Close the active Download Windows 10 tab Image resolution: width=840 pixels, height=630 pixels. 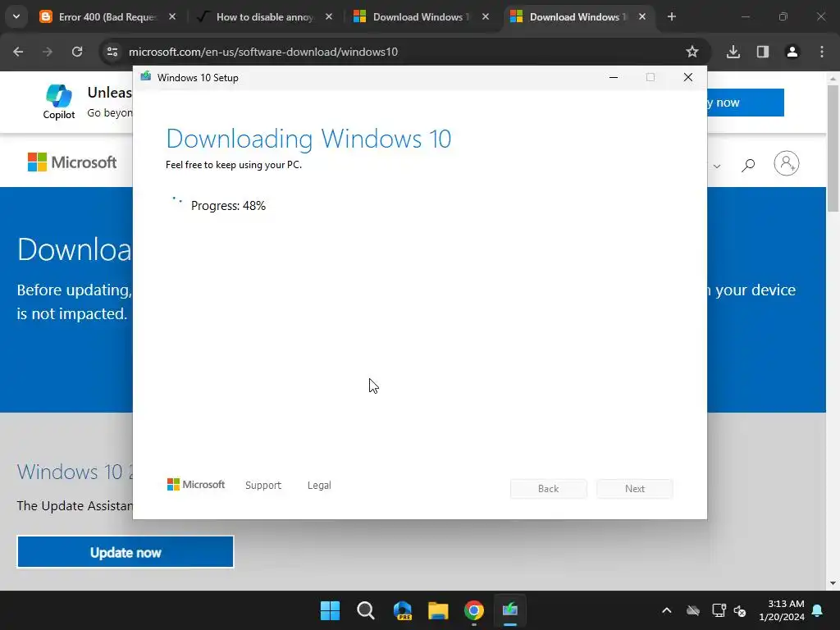(x=641, y=16)
